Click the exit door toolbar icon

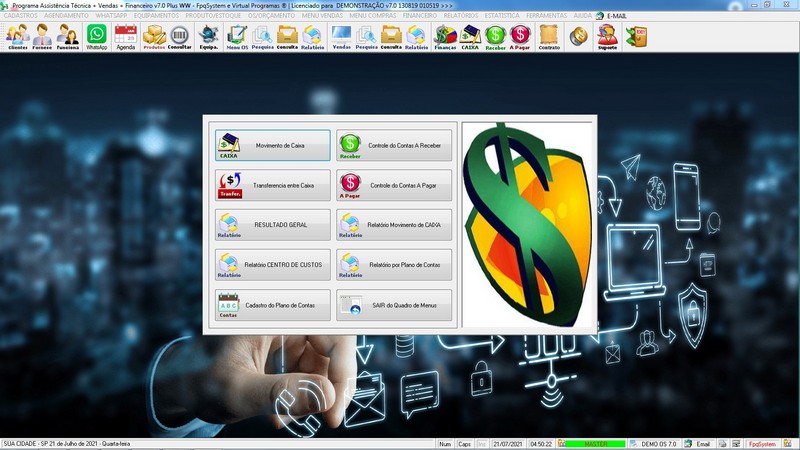(x=636, y=37)
